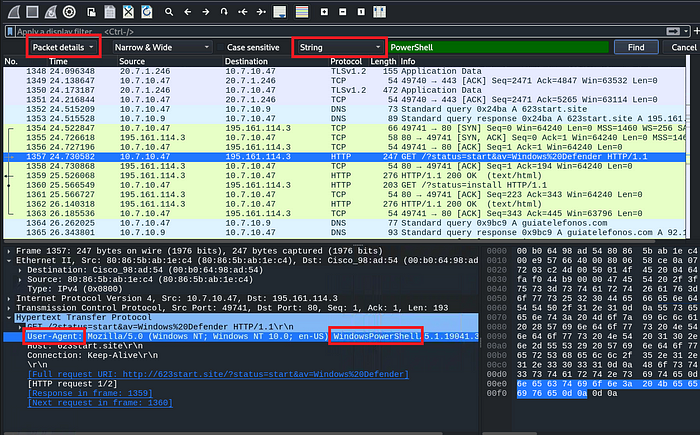Click the display filter bookmark icon
This screenshot has height=435, width=700.
pos(9,31)
